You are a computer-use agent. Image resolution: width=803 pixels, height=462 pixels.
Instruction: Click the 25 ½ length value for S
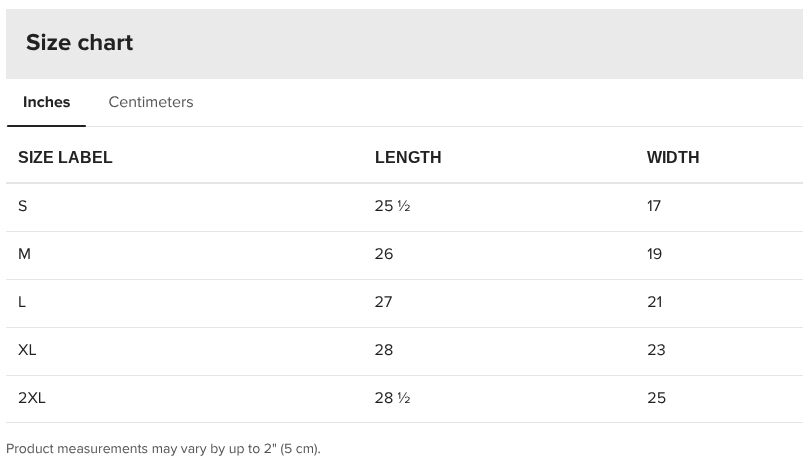pyautogui.click(x=392, y=206)
